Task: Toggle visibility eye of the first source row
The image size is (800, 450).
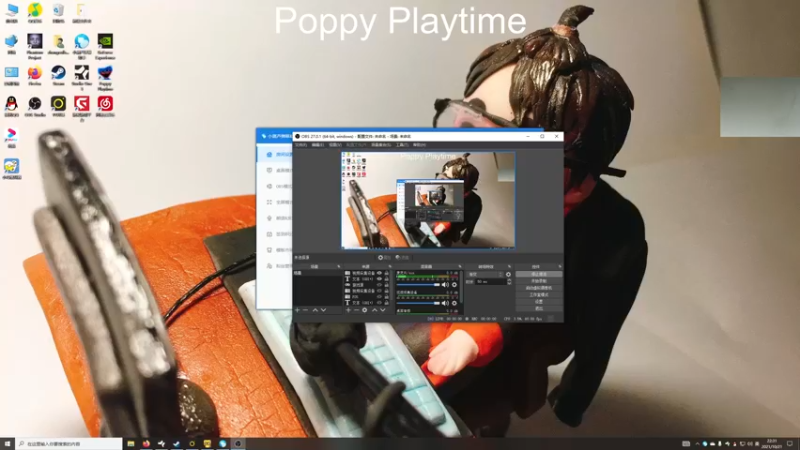Action: coord(379,273)
